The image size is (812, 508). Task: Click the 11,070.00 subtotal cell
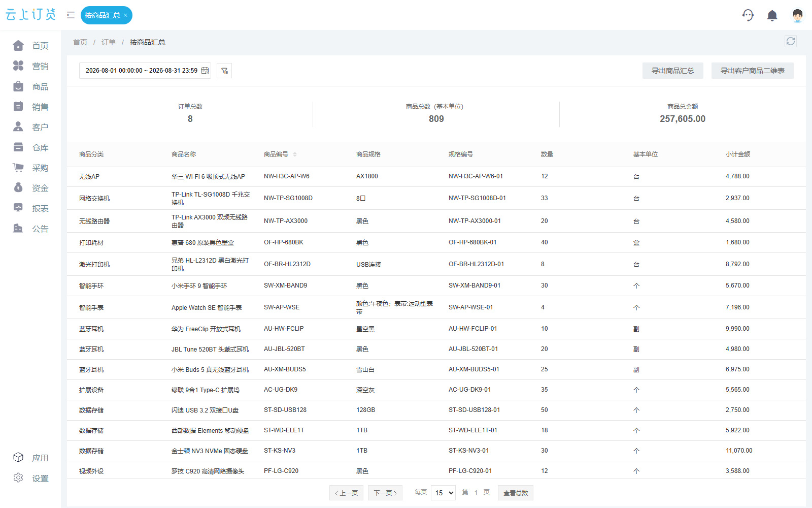tap(739, 451)
